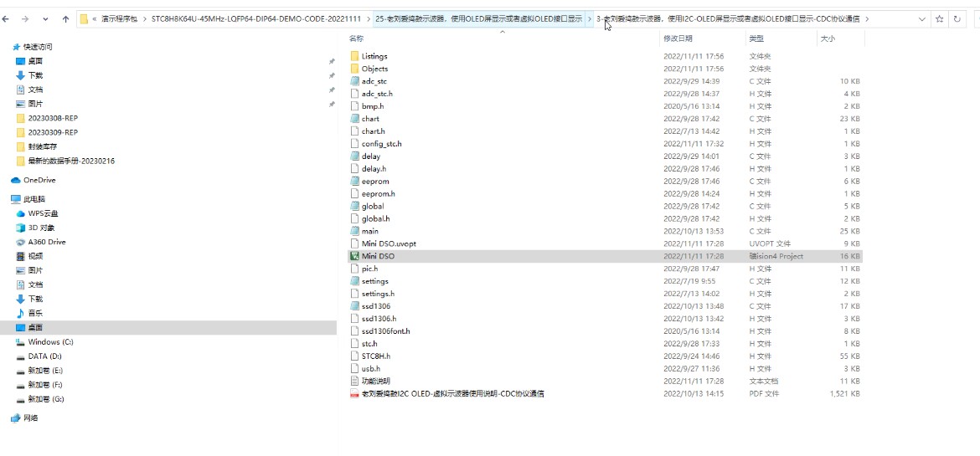Open 快速访问 in navigation pane
Viewport: 980px width, 456px height.
tap(38, 47)
